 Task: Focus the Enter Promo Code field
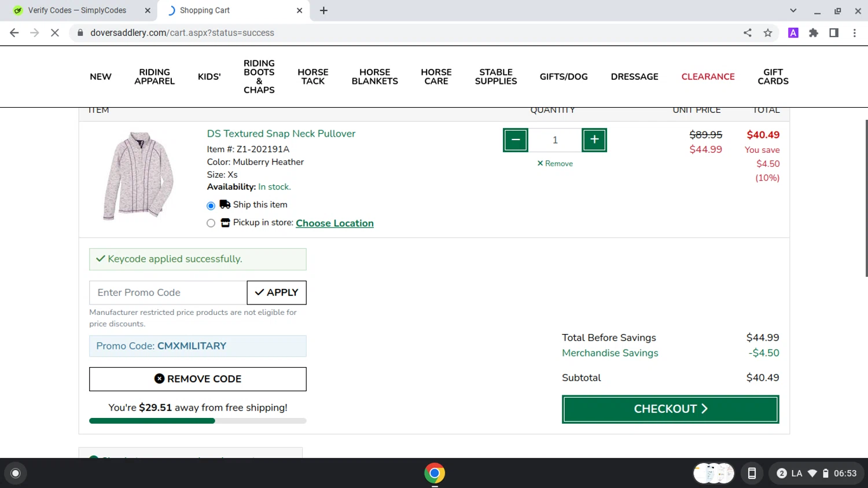(x=168, y=293)
